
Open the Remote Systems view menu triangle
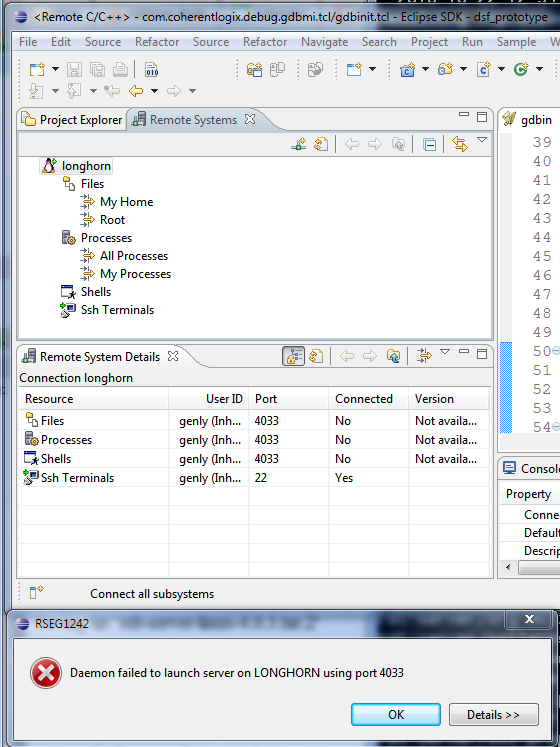click(482, 140)
